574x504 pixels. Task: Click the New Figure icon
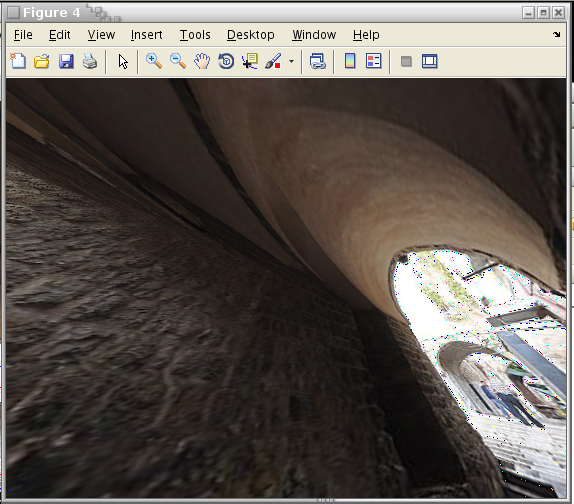18,61
